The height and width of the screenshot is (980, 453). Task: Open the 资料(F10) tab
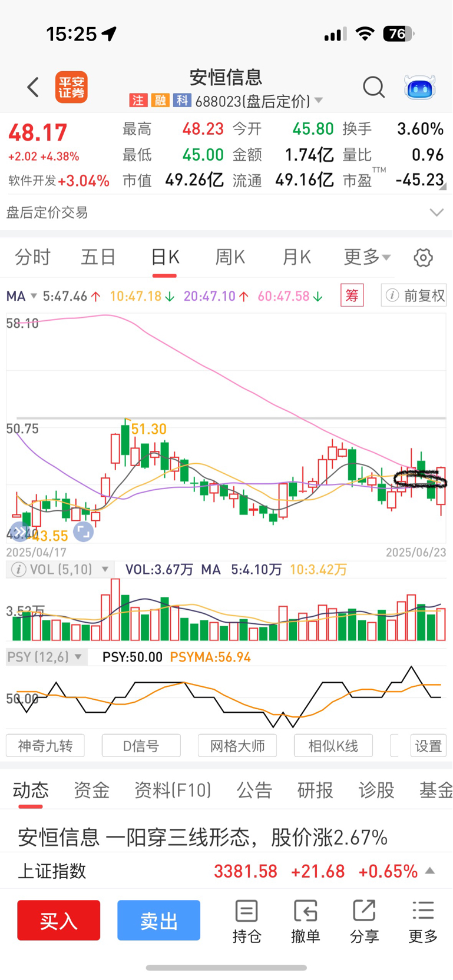tap(173, 790)
